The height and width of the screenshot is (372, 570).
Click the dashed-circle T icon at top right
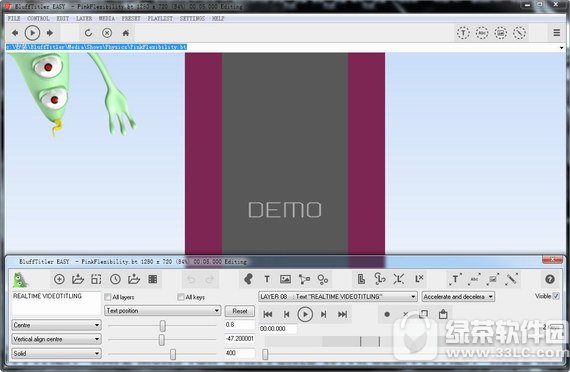[463, 33]
